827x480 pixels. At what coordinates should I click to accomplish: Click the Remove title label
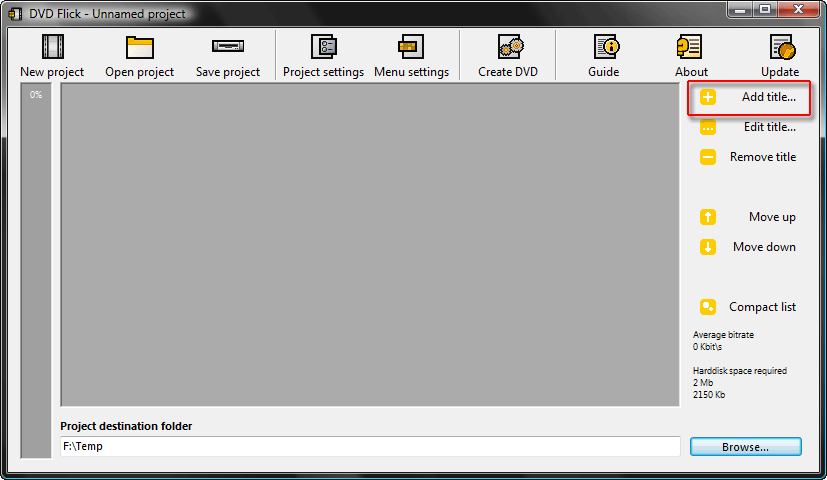(763, 157)
